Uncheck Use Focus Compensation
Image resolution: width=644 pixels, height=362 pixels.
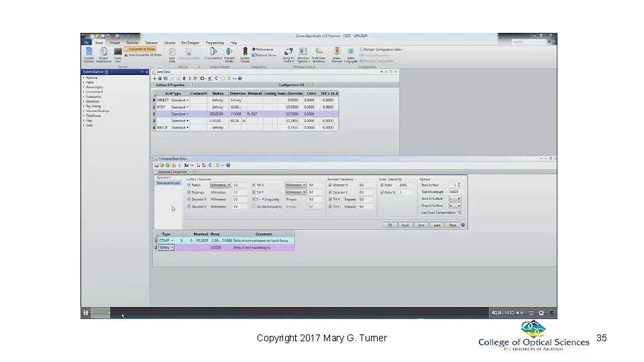coord(460,213)
